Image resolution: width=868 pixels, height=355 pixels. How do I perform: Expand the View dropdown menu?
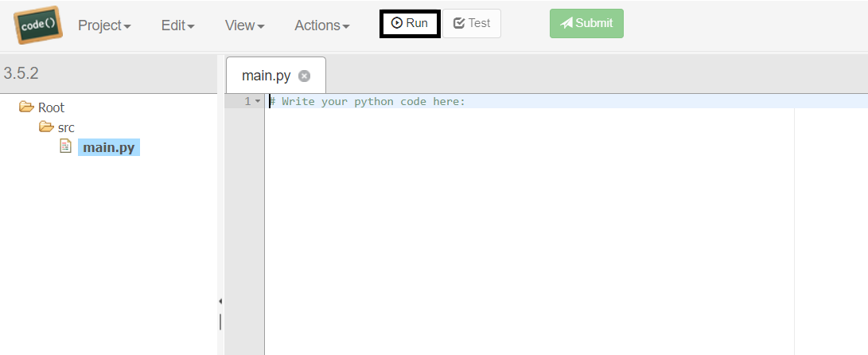[x=244, y=25]
